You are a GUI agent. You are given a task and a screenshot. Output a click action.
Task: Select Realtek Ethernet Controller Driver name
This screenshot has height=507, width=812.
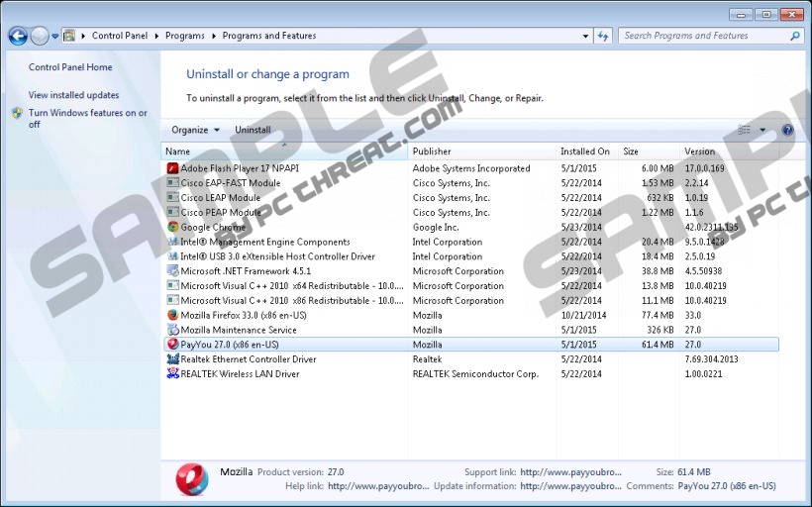(x=248, y=358)
